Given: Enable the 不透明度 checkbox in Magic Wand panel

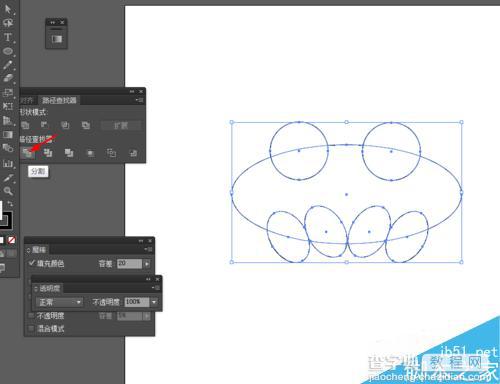Looking at the screenshot, I should tap(31, 315).
